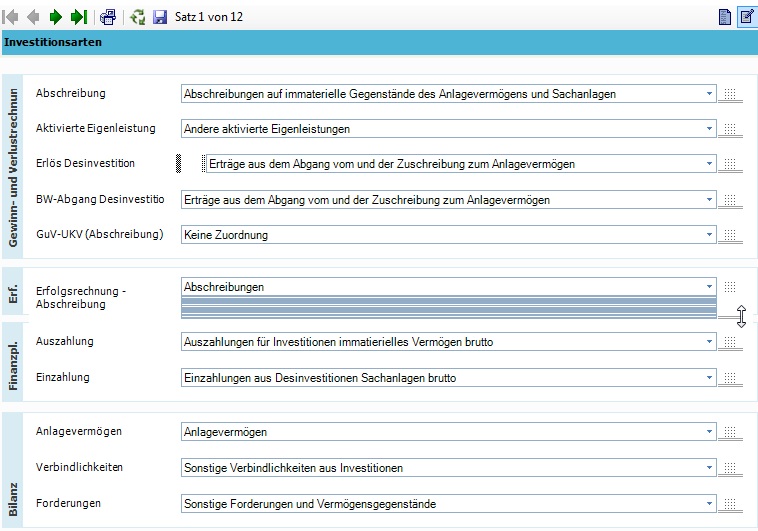Click the print icon in toolbar
Screen dimensions: 758x531
point(108,17)
